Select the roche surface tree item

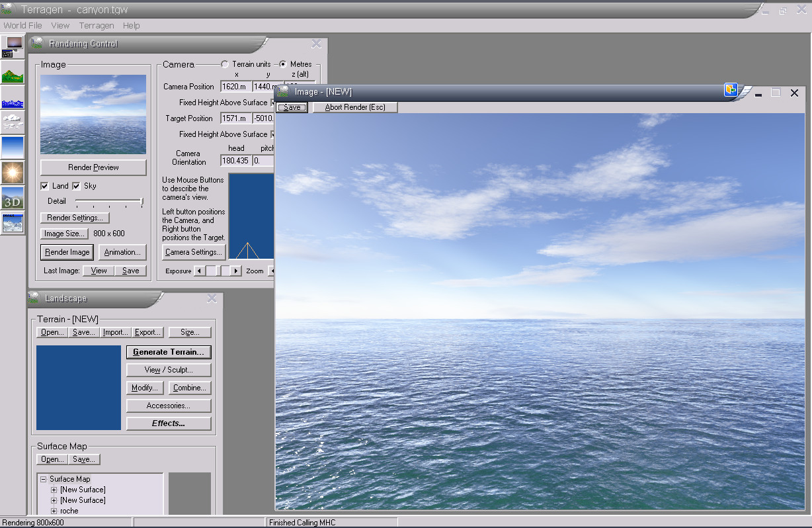pos(69,511)
